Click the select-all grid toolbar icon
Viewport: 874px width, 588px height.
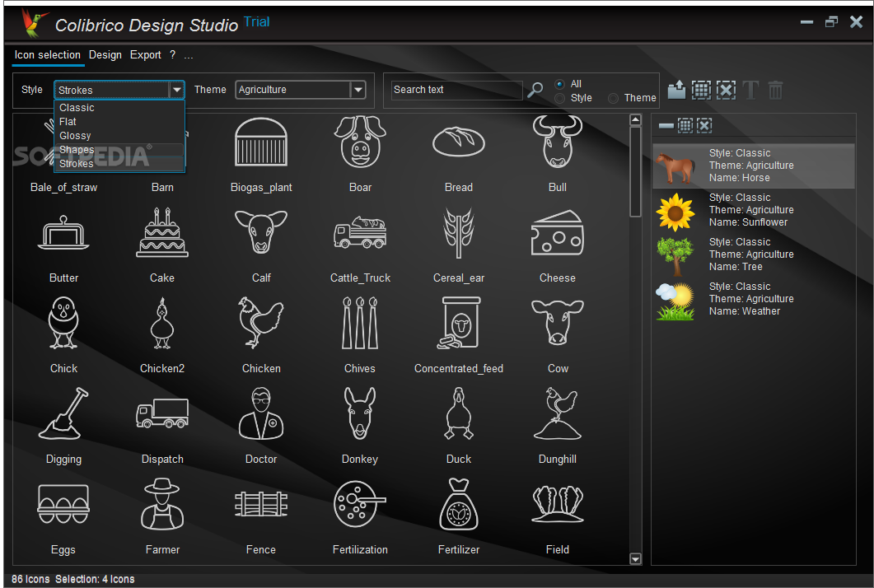click(x=701, y=90)
